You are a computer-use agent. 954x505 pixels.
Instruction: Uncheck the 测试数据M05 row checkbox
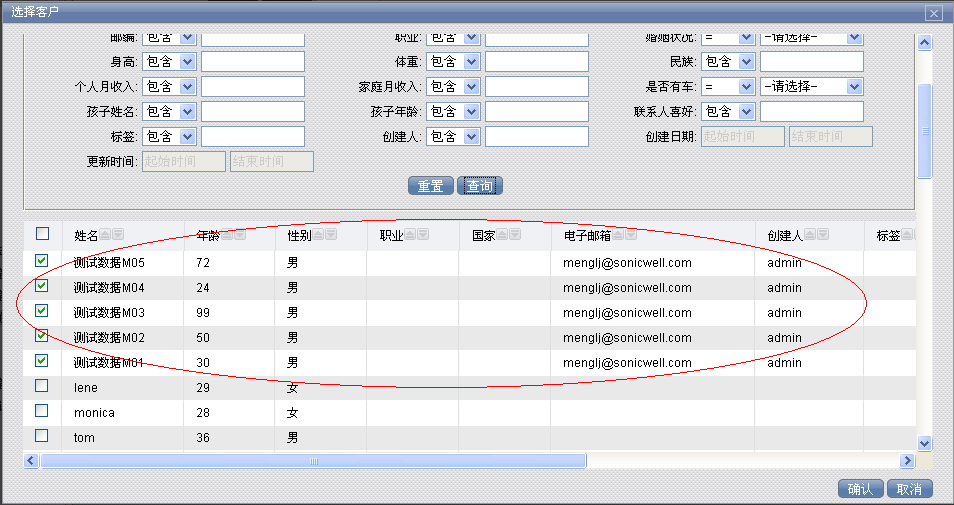[x=42, y=261]
